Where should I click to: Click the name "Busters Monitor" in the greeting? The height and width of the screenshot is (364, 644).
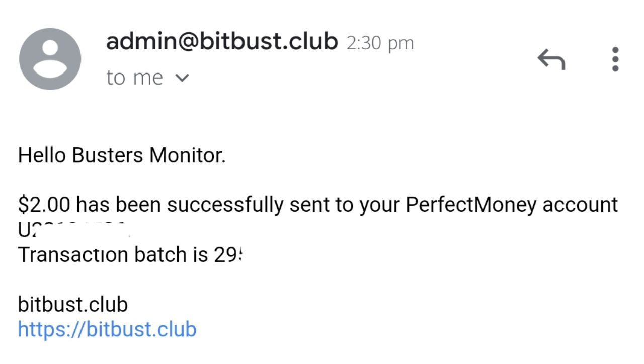(148, 155)
